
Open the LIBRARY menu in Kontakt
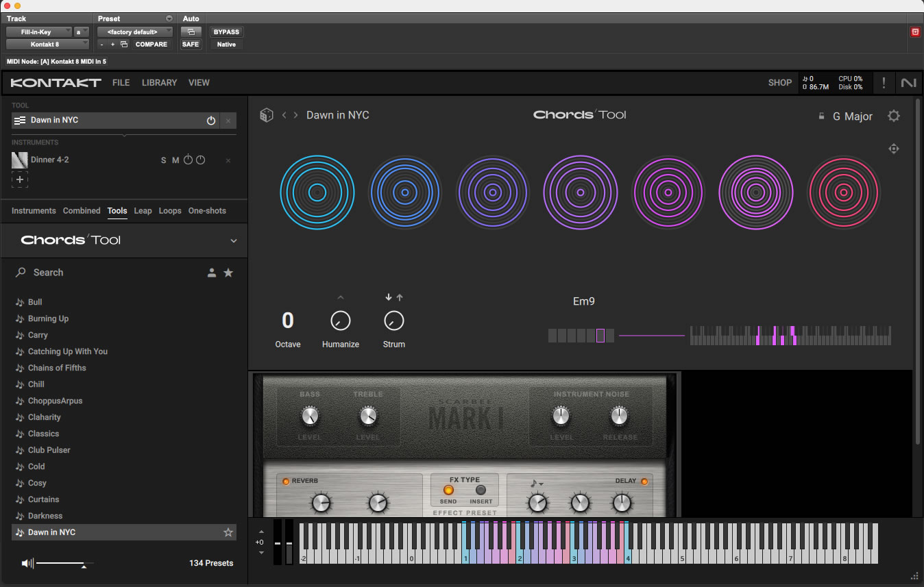pyautogui.click(x=160, y=83)
